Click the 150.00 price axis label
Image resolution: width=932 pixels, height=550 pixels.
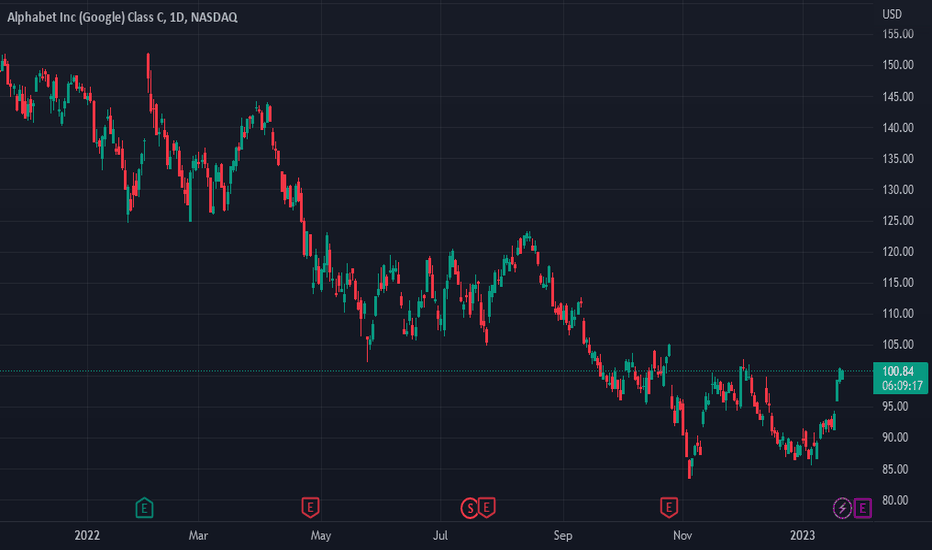(898, 65)
